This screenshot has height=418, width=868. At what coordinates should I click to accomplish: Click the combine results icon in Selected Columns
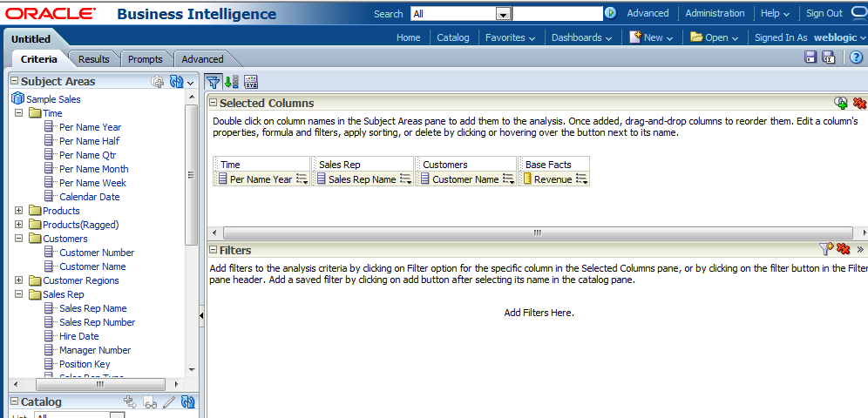coord(841,102)
